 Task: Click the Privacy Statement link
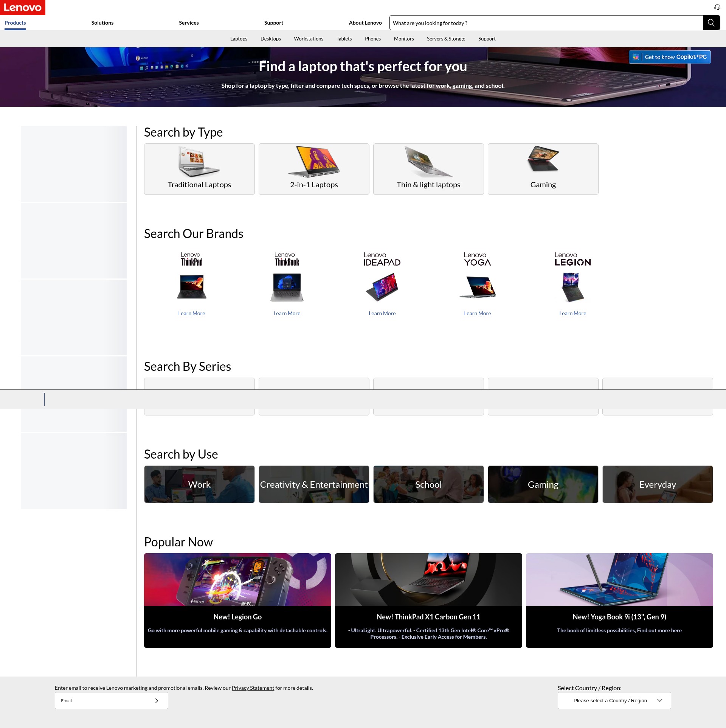coord(253,688)
